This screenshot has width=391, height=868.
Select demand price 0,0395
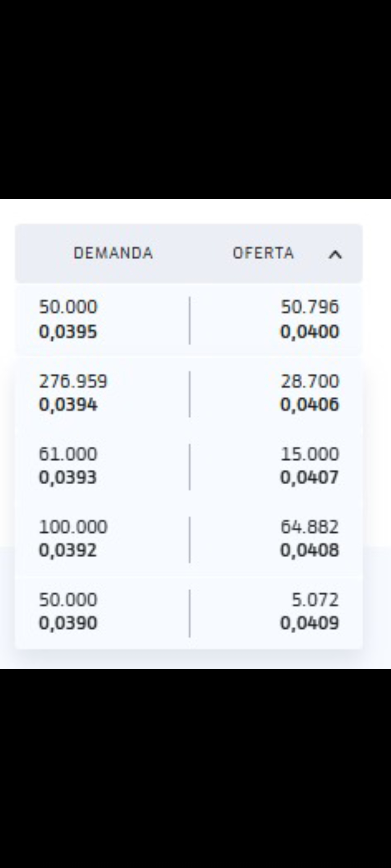point(68,332)
